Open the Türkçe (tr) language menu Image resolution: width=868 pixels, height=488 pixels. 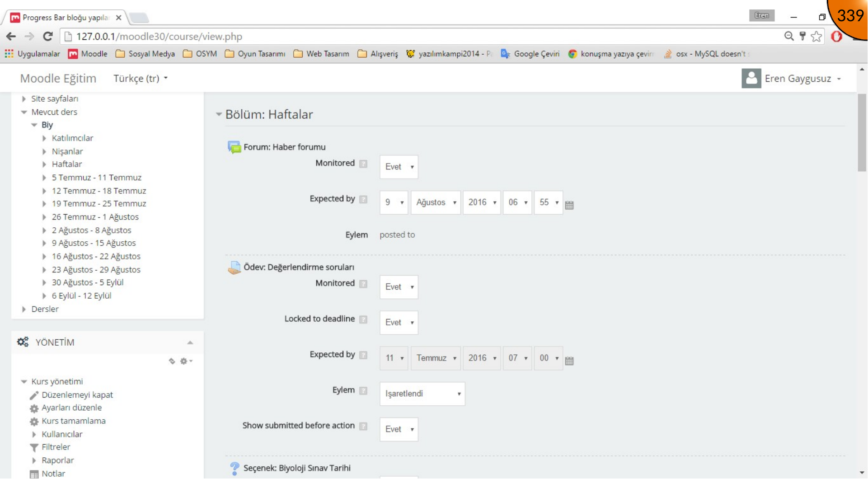pyautogui.click(x=141, y=78)
